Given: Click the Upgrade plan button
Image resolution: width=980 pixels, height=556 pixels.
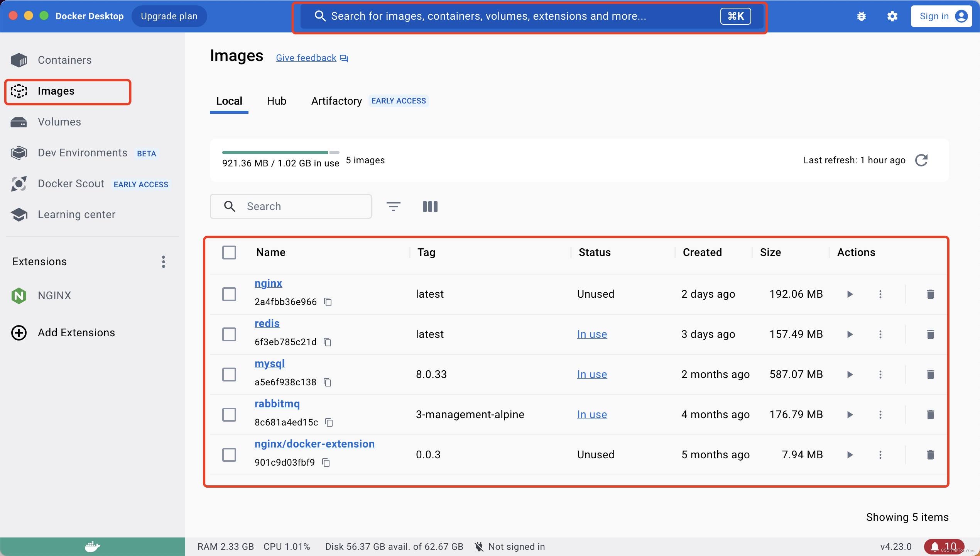Looking at the screenshot, I should (169, 16).
